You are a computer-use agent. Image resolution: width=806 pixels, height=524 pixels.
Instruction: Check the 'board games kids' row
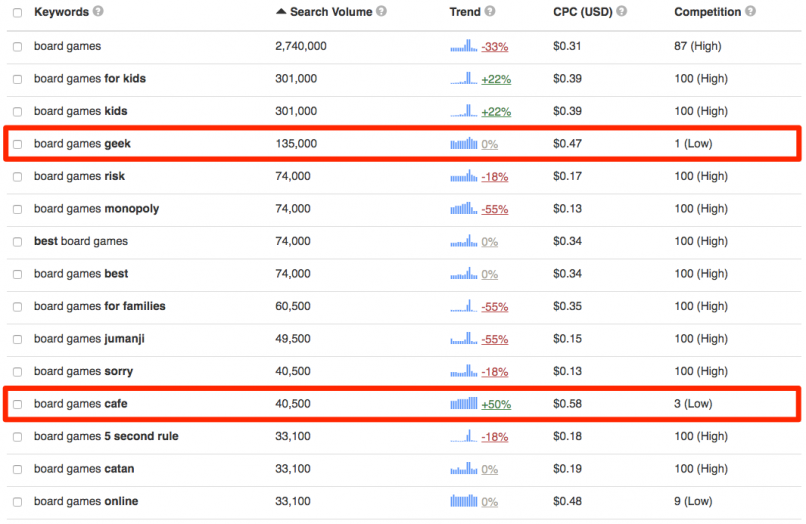[17, 112]
